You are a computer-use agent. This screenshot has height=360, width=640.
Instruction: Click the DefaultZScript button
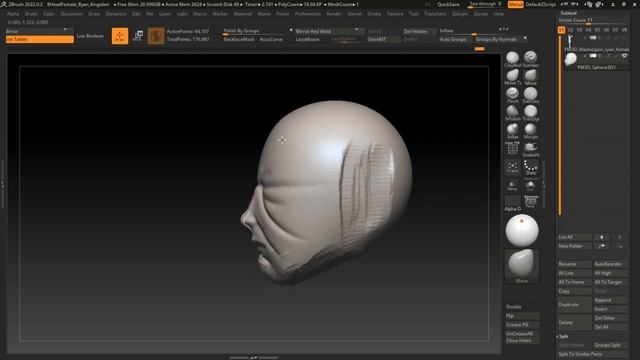[x=541, y=4]
